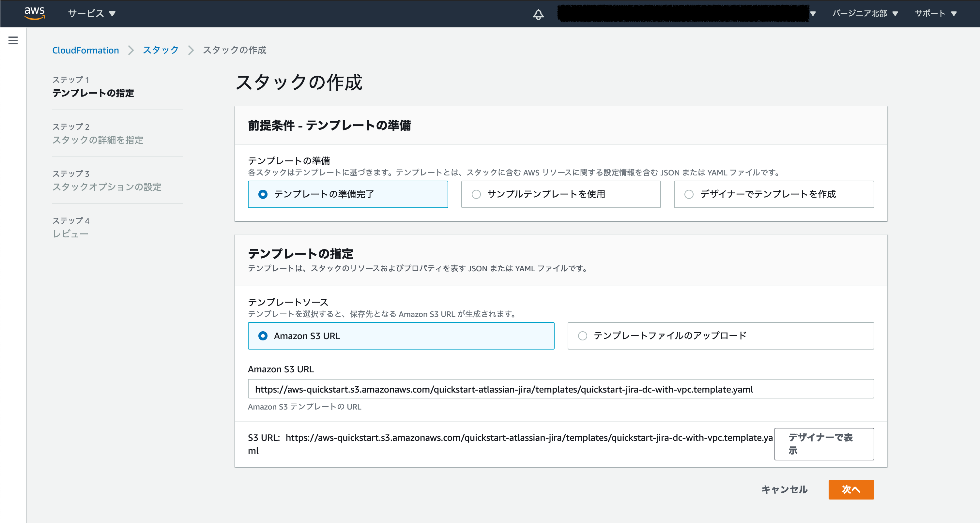The width and height of the screenshot is (980, 523).
Task: Open the バージニア北部 region selector
Action: pyautogui.click(x=865, y=13)
